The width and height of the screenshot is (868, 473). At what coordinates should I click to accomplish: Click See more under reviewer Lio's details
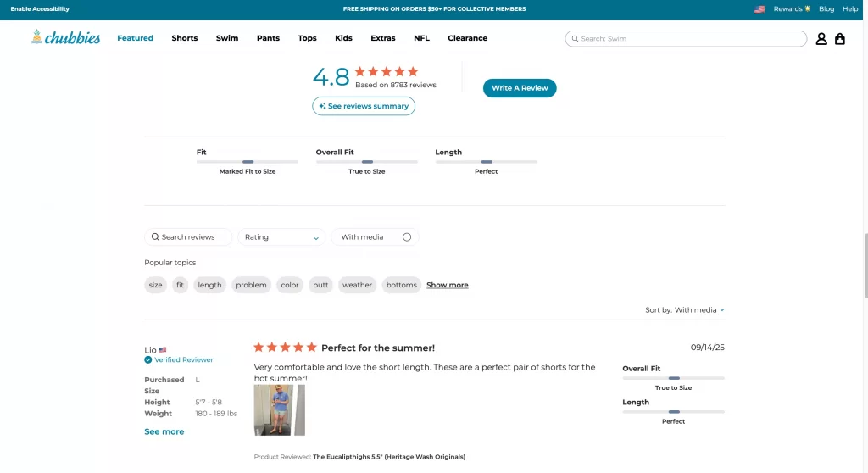pos(164,431)
